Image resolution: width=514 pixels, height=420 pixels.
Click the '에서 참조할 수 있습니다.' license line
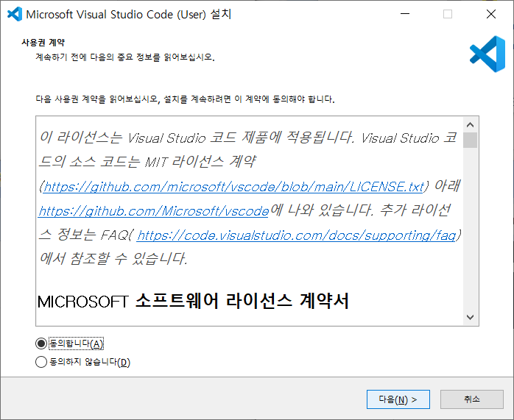(113, 259)
